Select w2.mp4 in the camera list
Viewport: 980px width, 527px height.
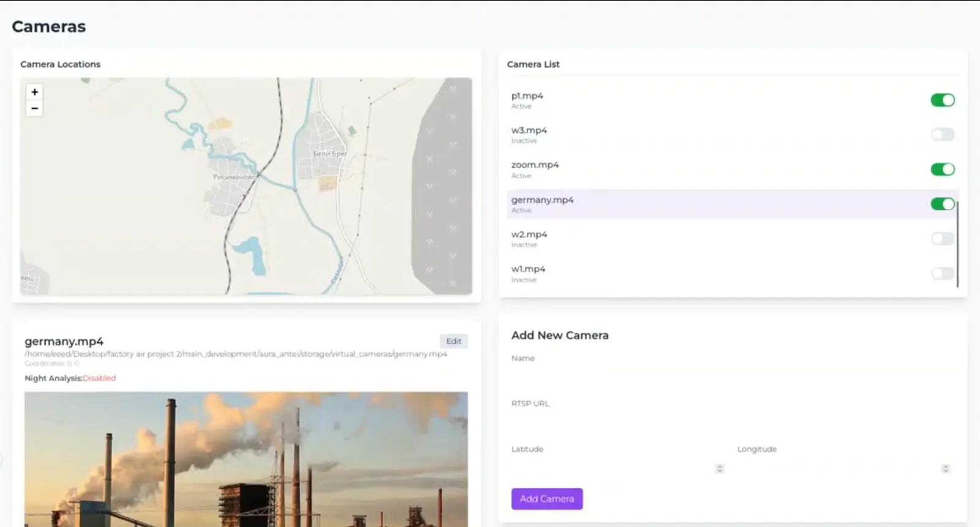click(733, 239)
